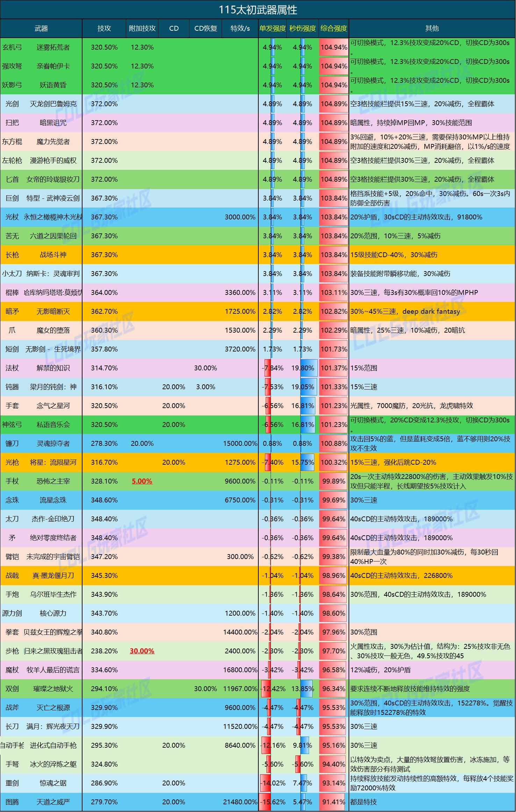The image size is (516, 812).
Task: Click the '3360.00%' special effect value
Action: tap(240, 292)
